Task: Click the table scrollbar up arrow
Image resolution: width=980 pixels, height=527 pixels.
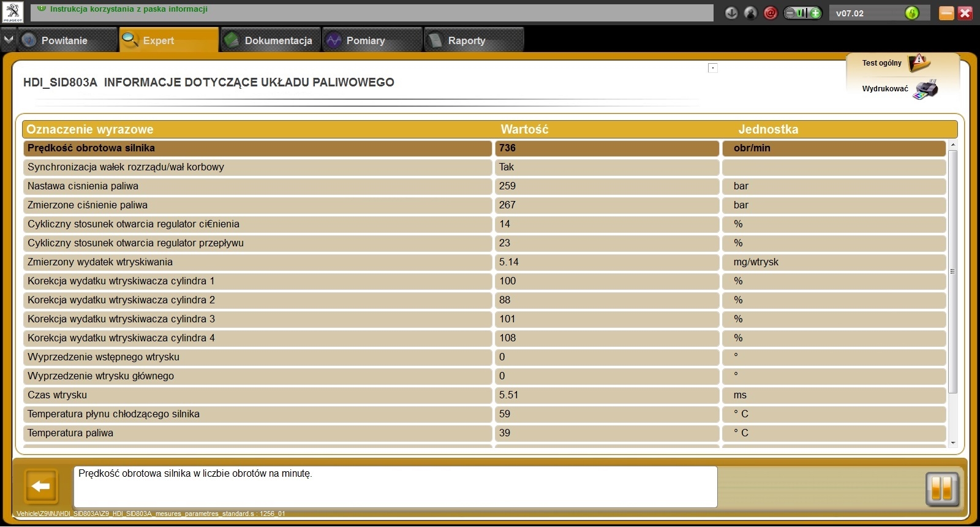Action: tap(953, 145)
